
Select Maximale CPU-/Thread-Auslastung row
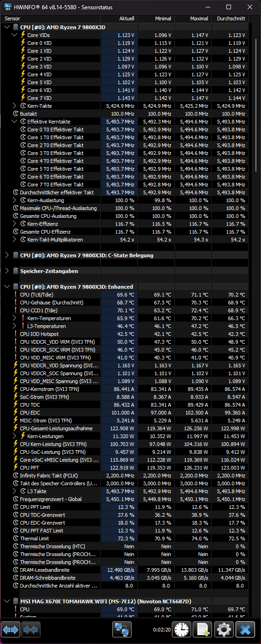pyautogui.click(x=126, y=208)
